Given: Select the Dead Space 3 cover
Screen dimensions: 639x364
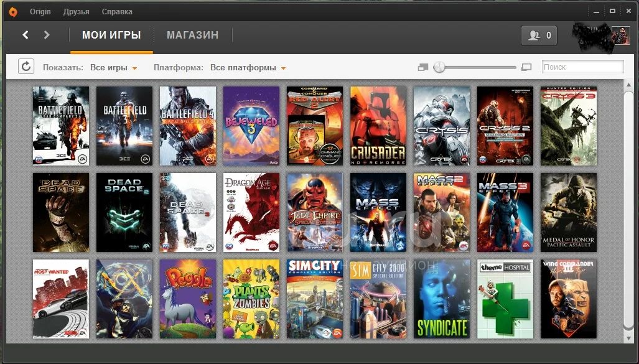Looking at the screenshot, I should click(188, 212).
